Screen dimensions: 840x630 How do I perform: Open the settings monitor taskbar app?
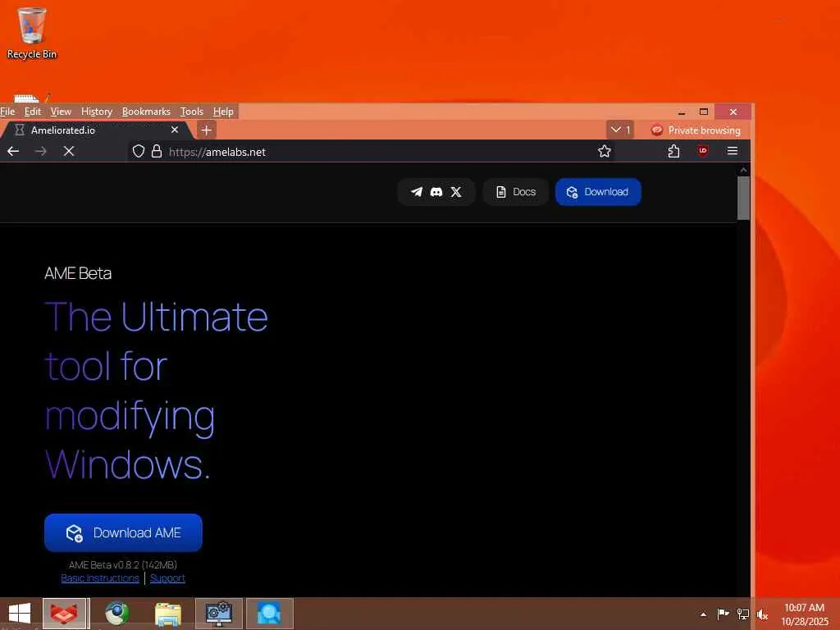(218, 614)
